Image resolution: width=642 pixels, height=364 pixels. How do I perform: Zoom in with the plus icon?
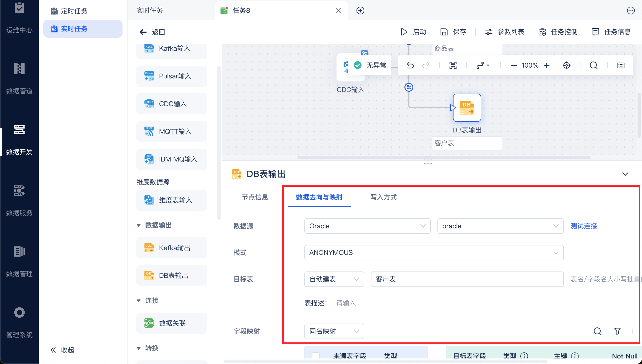[547, 65]
